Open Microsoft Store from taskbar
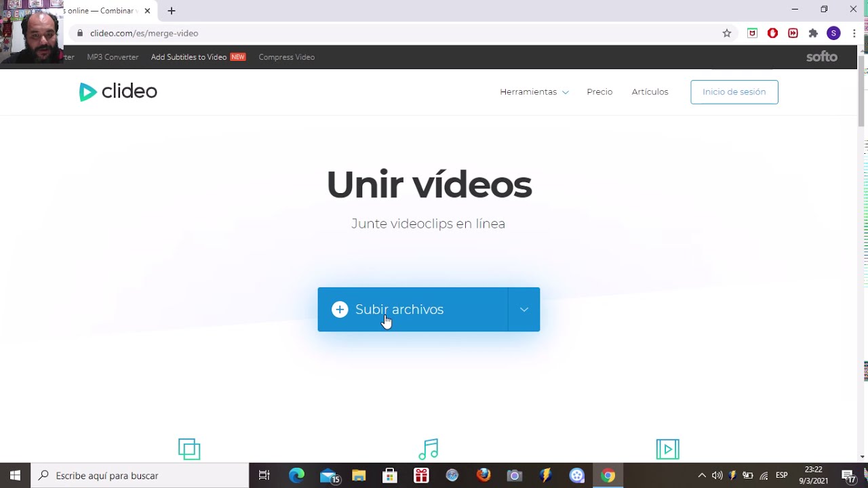The image size is (868, 488). tap(390, 475)
